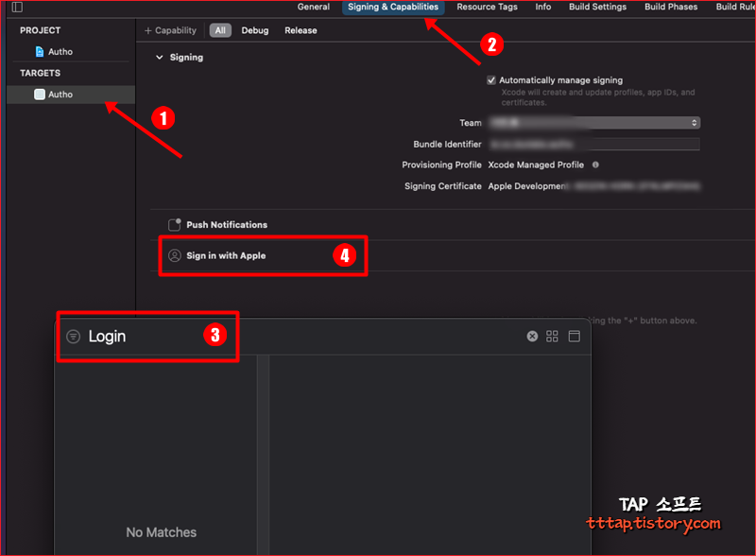Open the Info tab
Viewport: 756px width, 556px height.
tap(542, 7)
